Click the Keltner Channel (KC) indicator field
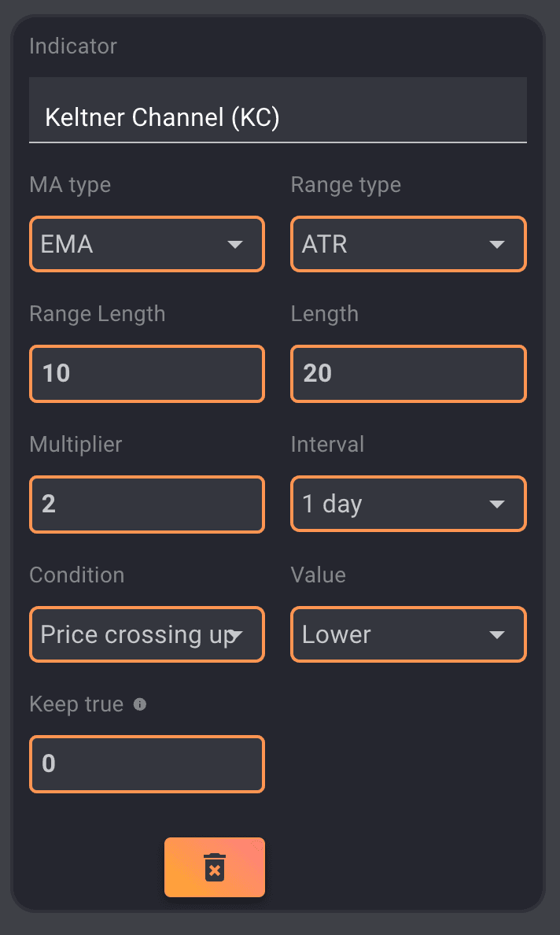Image resolution: width=560 pixels, height=935 pixels. [278, 117]
